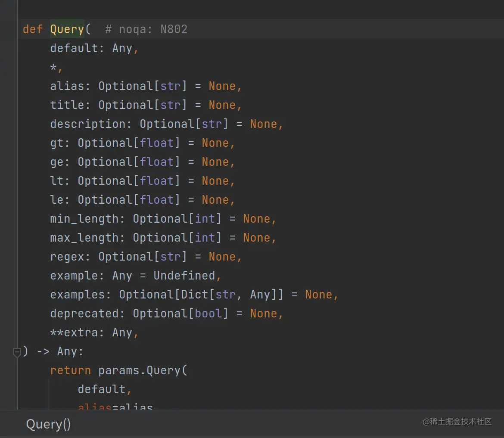Click the '**extra' parameter
This screenshot has width=504, height=438.
coord(74,332)
